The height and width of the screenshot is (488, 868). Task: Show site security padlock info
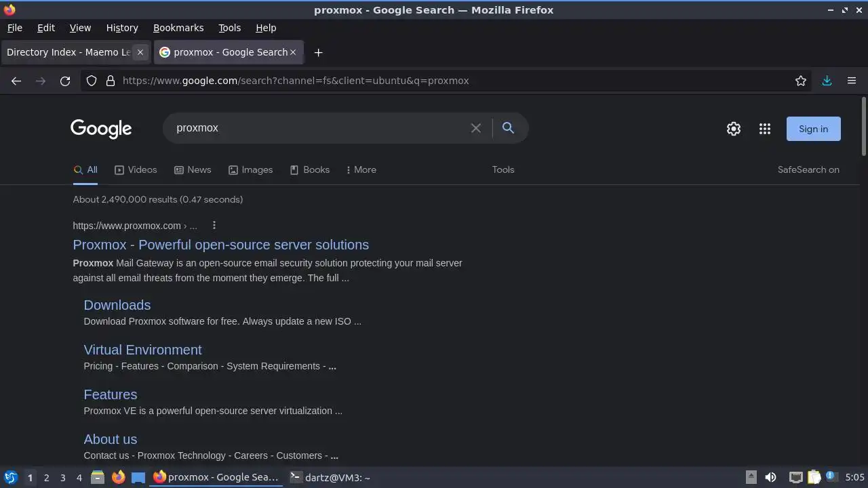coord(111,81)
